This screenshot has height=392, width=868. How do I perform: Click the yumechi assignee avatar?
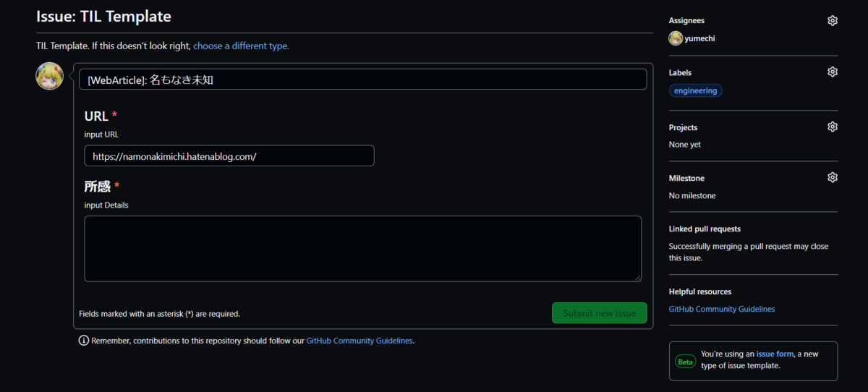[x=676, y=38]
